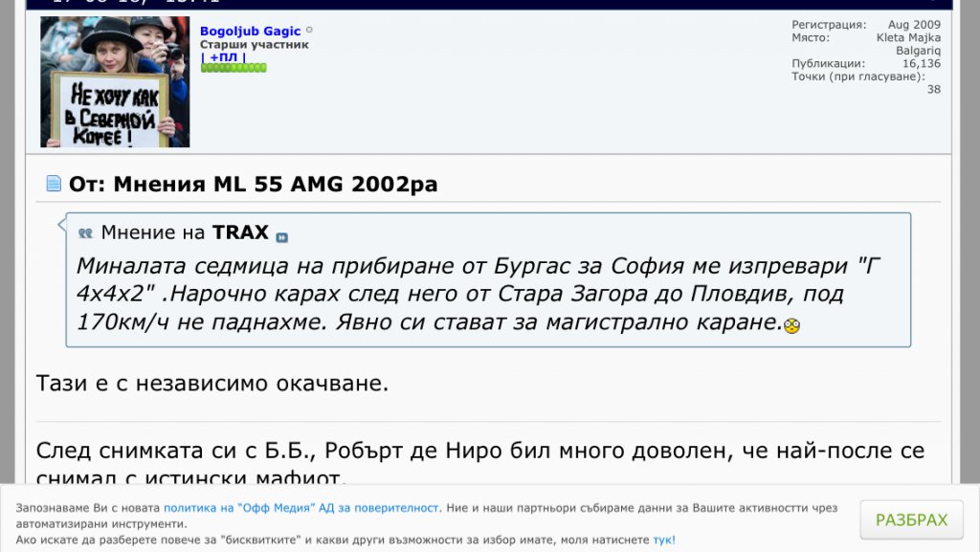View TRAX's original post via the arrow icon
The width and height of the screenshot is (980, 552).
pyautogui.click(x=282, y=237)
